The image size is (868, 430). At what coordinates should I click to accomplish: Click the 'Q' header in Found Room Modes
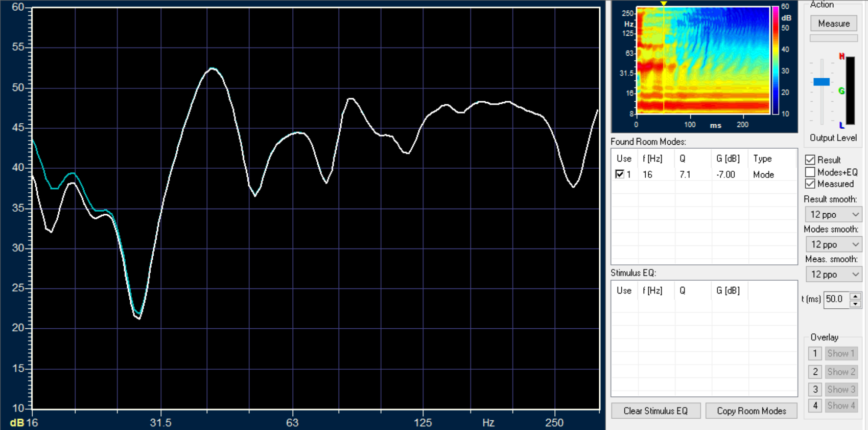[683, 159]
